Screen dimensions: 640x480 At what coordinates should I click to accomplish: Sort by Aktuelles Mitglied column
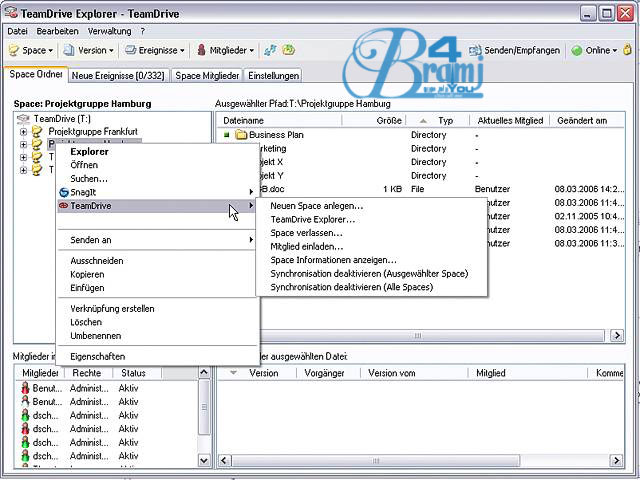pyautogui.click(x=510, y=120)
